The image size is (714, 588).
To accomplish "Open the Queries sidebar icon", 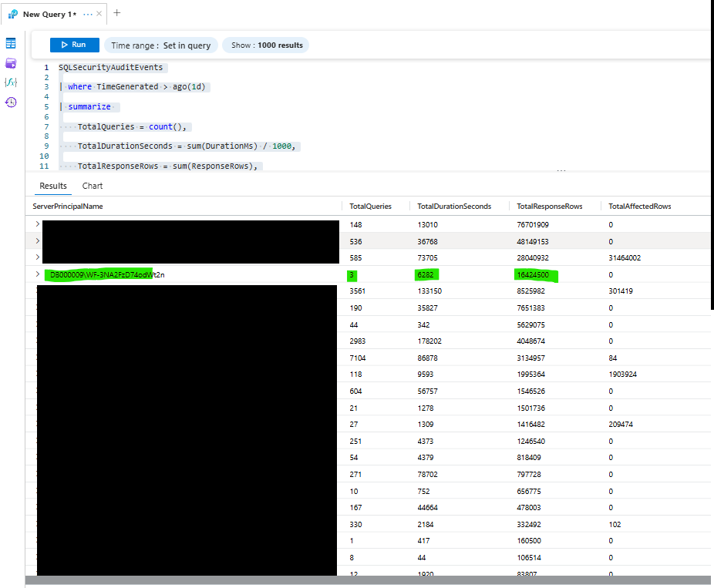I will point(11,62).
